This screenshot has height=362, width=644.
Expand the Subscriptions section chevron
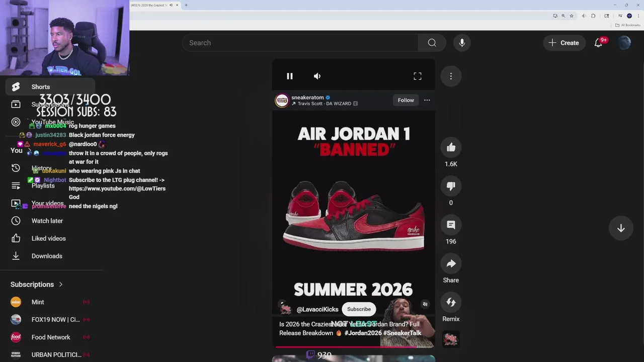pos(61,285)
